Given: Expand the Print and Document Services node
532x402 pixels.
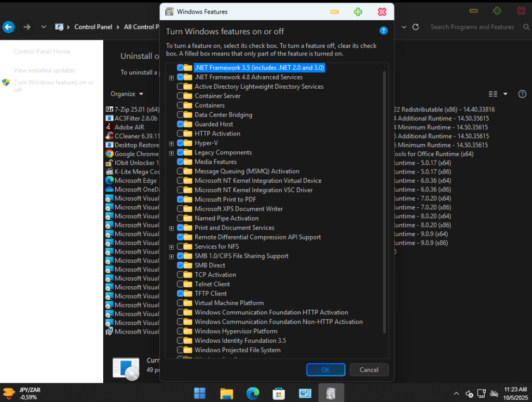Looking at the screenshot, I should tap(171, 228).
